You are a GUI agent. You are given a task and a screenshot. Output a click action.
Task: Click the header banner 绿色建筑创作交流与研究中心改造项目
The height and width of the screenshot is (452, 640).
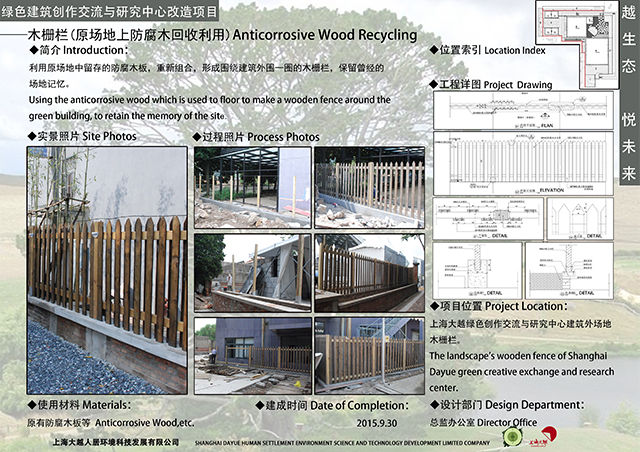109,11
